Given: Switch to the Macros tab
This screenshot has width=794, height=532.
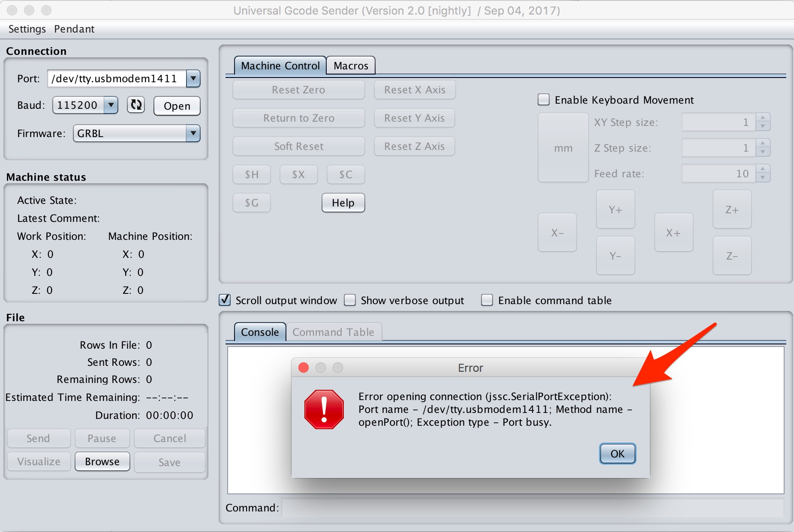Looking at the screenshot, I should 351,66.
